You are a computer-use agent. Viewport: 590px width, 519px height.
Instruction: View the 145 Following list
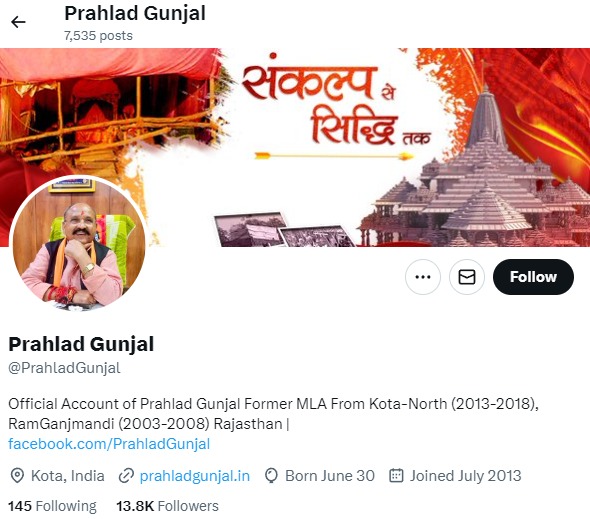pyautogui.click(x=52, y=506)
